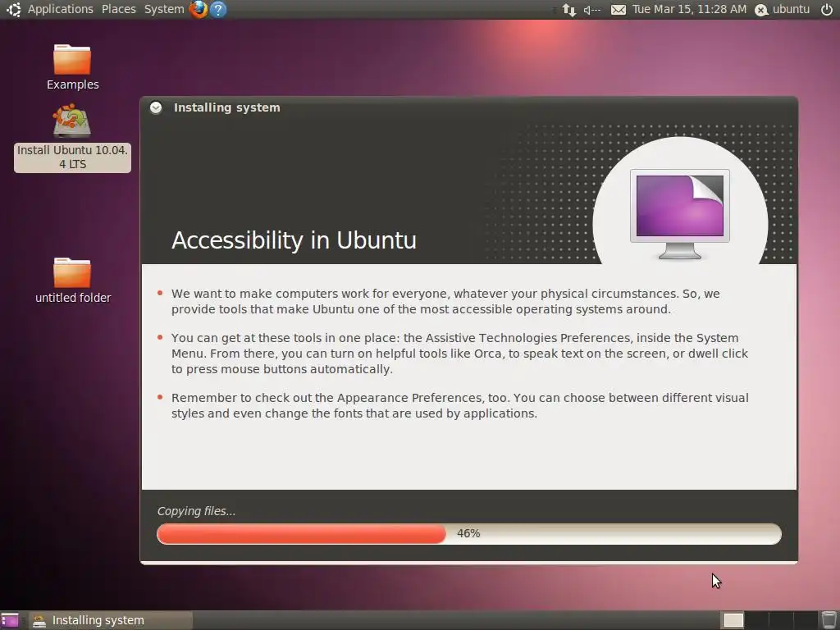Click the paragraph starting 'We want to make computers'
This screenshot has height=630, width=840.
445,302
